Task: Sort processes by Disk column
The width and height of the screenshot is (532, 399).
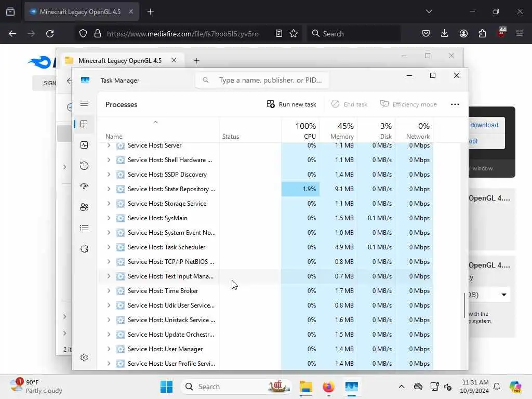Action: pos(376,130)
